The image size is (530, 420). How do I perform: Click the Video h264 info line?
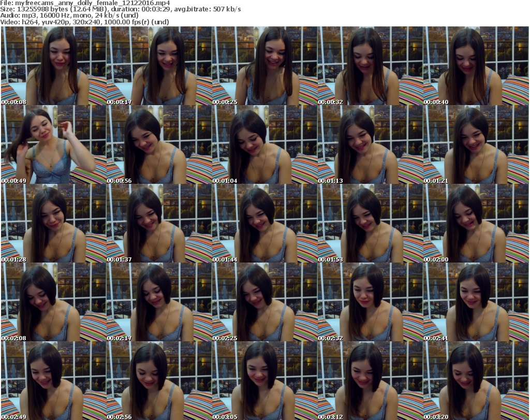click(x=84, y=22)
